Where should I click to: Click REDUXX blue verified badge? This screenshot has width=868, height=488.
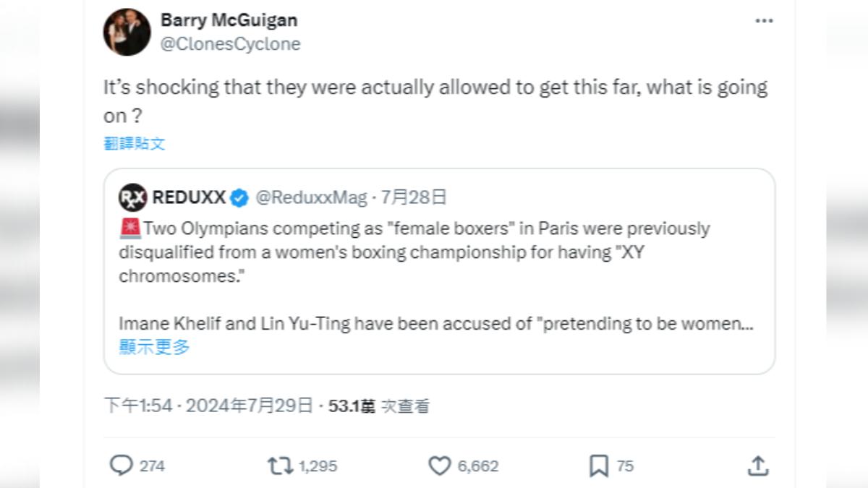pos(239,197)
